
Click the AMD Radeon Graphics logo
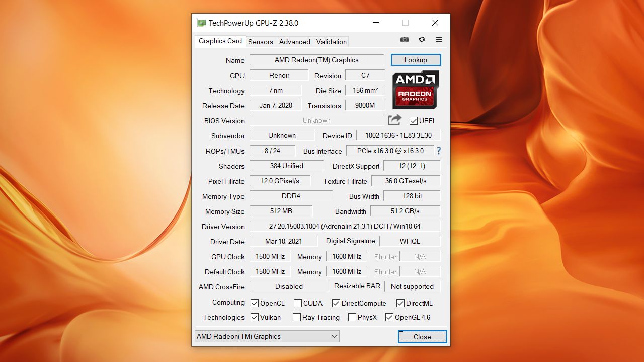[416, 89]
